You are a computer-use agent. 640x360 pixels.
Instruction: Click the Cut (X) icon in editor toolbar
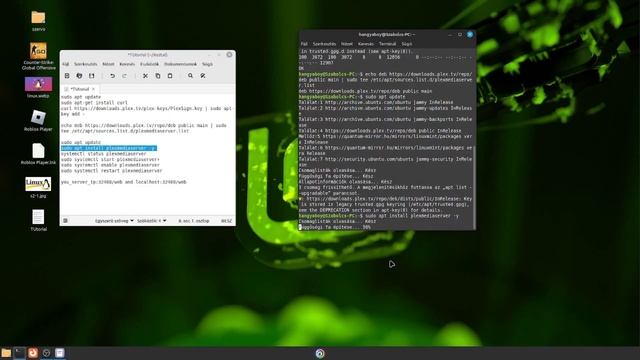(145, 76)
